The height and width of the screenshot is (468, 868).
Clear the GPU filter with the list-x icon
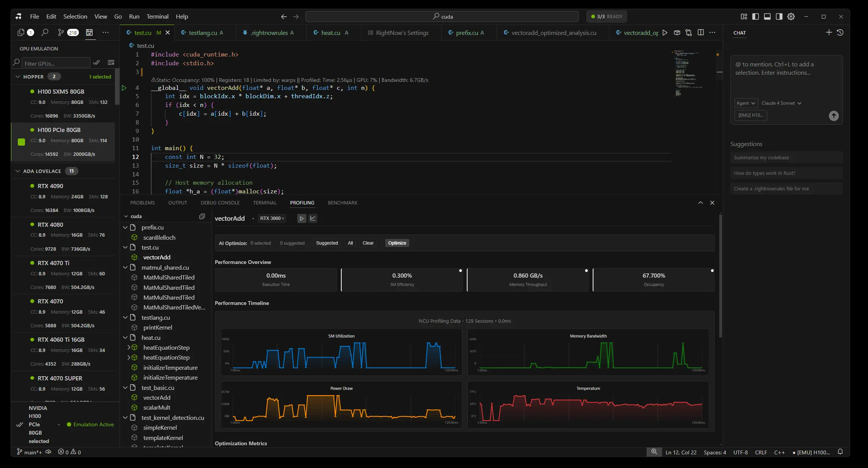pos(111,63)
